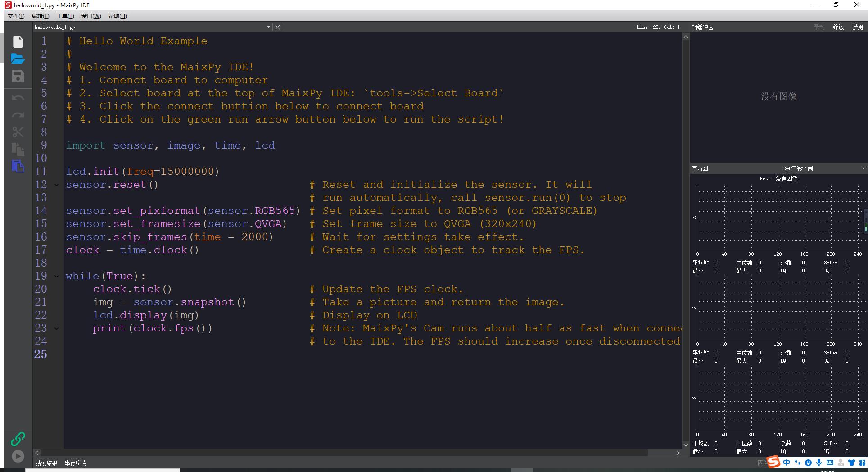
Task: Collapse the fold arrow at line 23
Action: click(x=56, y=328)
